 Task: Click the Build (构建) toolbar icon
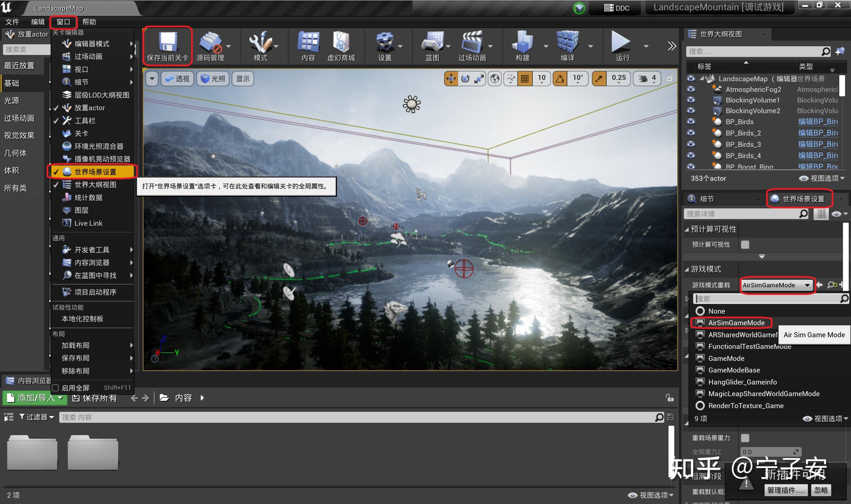point(523,43)
